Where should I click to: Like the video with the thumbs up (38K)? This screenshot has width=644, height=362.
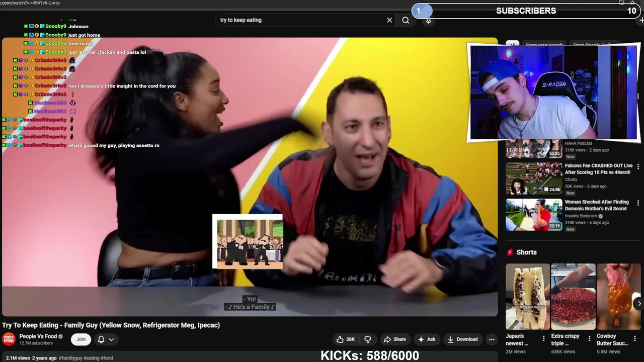pos(346,339)
